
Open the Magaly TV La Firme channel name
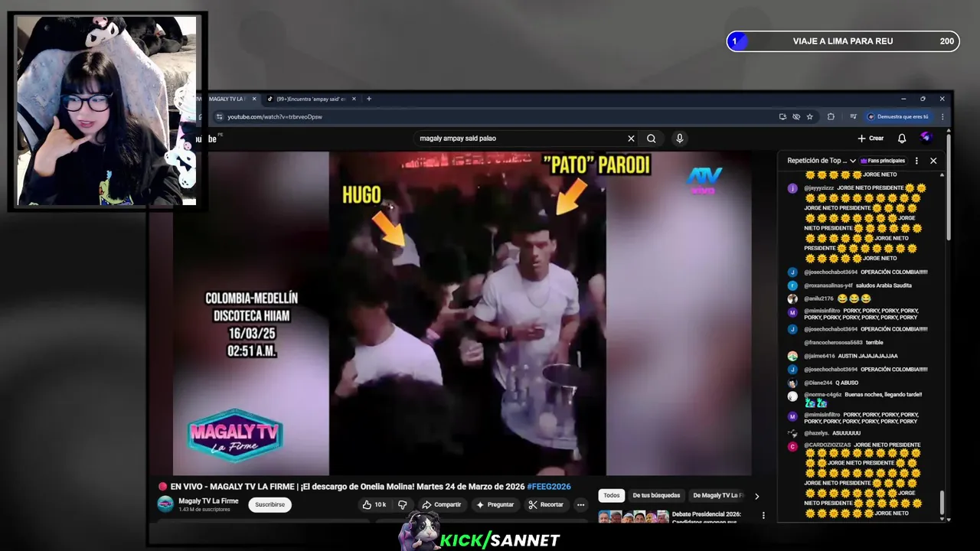tap(208, 501)
